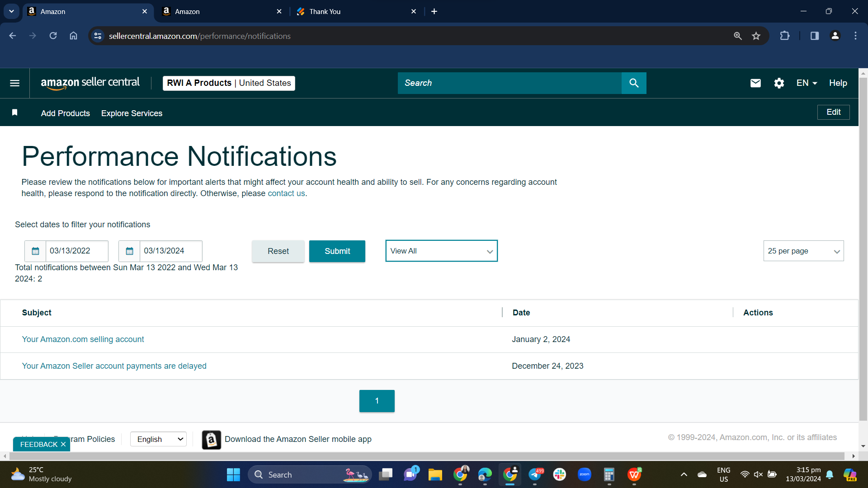Open the buyer messages envelope icon
Viewport: 868px width, 488px height.
click(x=755, y=83)
